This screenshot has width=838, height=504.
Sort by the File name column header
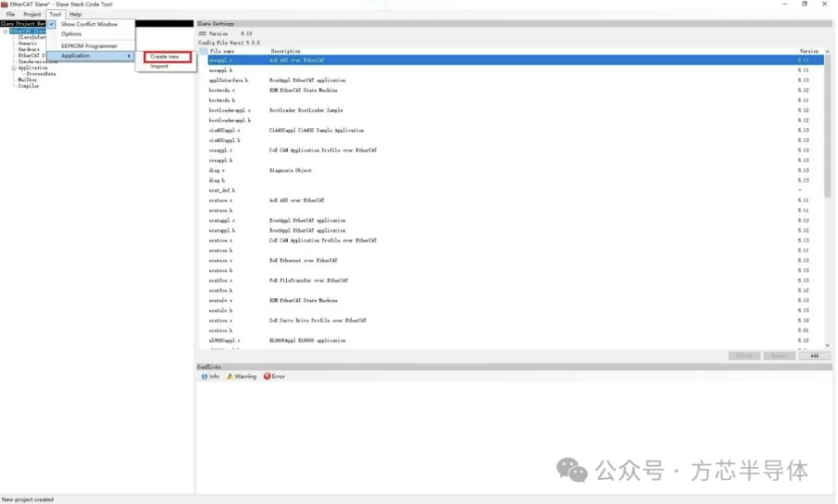[222, 51]
